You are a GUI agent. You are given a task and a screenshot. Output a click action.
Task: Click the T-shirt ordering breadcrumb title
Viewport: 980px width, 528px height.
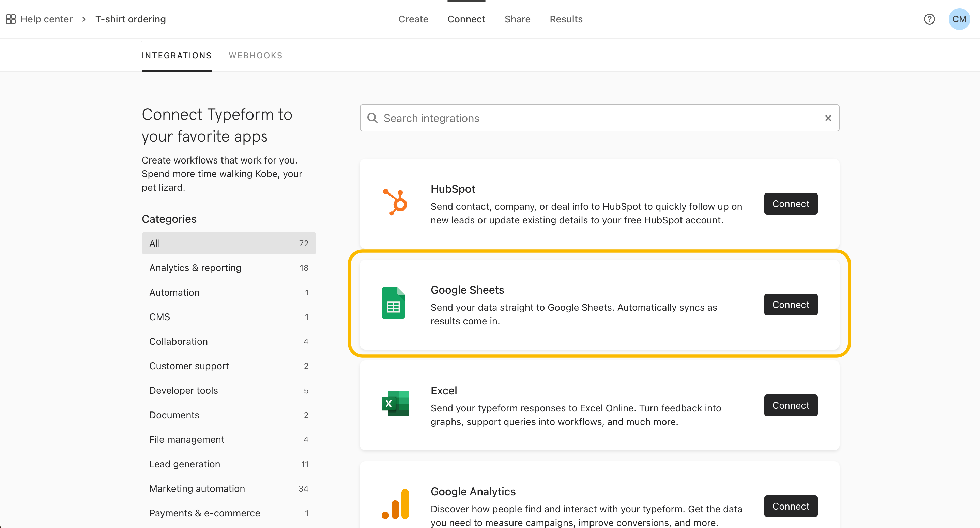[x=131, y=19]
